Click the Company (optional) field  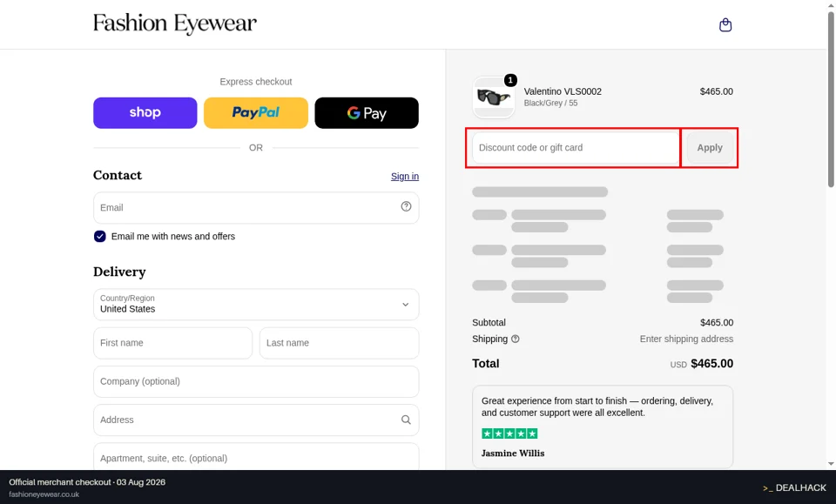click(x=256, y=381)
